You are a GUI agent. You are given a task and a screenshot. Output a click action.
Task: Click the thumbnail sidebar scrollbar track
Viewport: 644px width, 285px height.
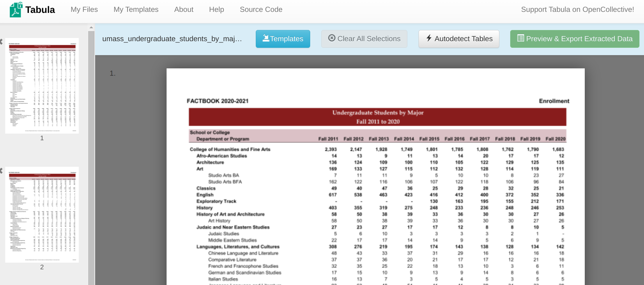91,157
